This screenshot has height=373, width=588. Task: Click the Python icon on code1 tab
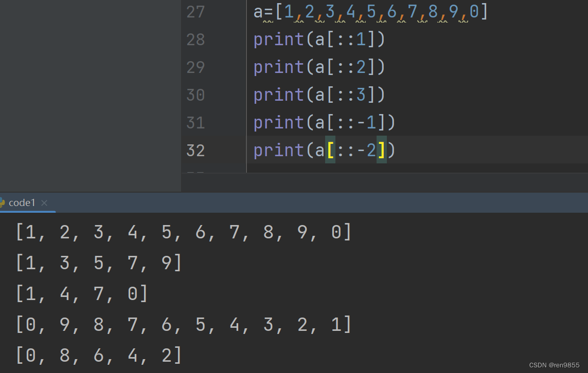click(2, 202)
